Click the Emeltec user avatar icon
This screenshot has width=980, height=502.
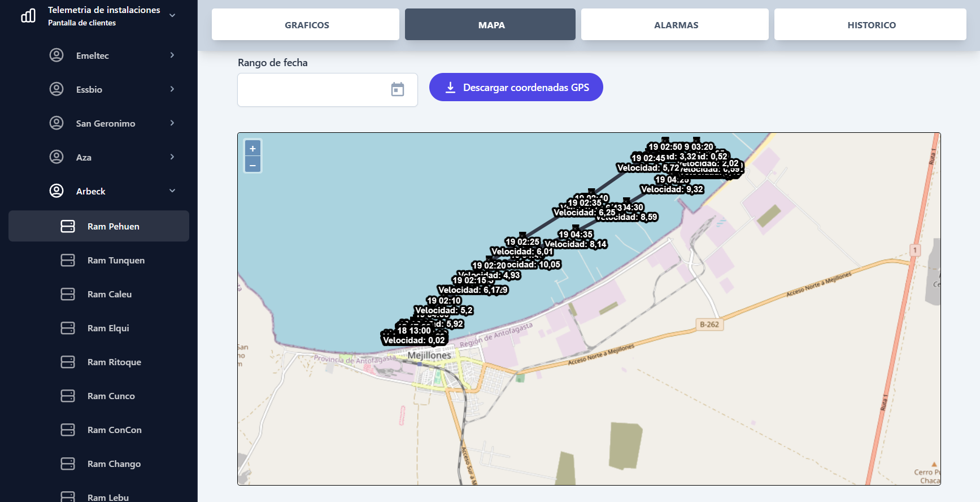(56, 55)
